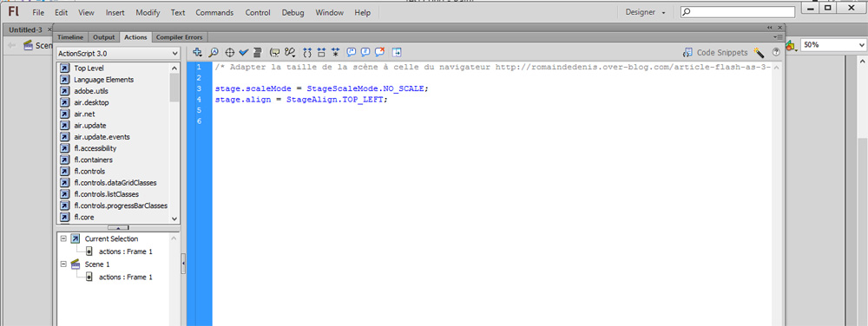Open the View menu
Image resolution: width=868 pixels, height=326 pixels.
pyautogui.click(x=86, y=12)
